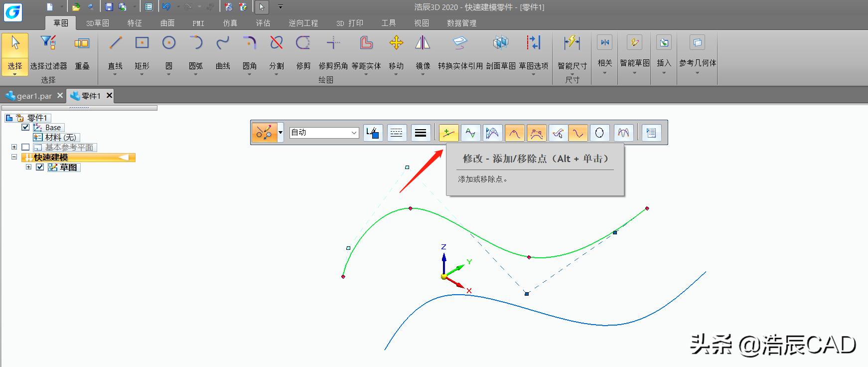Open dropdown arrow beside edit definition button
The image size is (868, 367).
pyautogui.click(x=281, y=133)
